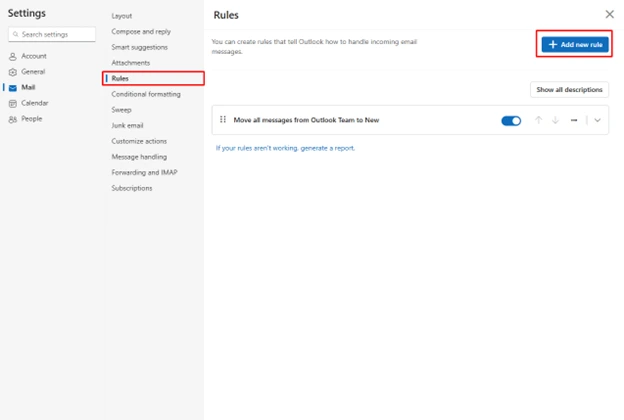Click the search magnifier icon
Viewport: 624px width, 420px height.
[x=16, y=34]
